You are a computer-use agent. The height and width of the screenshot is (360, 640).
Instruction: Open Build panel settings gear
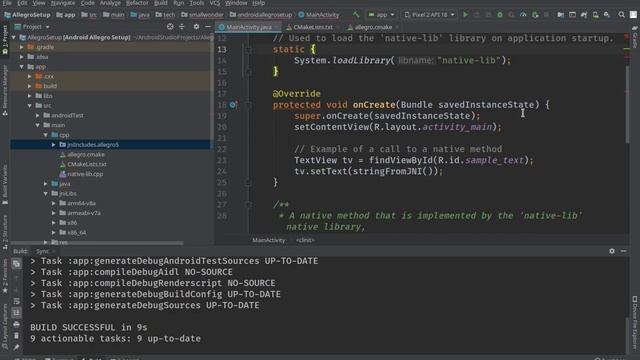tap(612, 251)
